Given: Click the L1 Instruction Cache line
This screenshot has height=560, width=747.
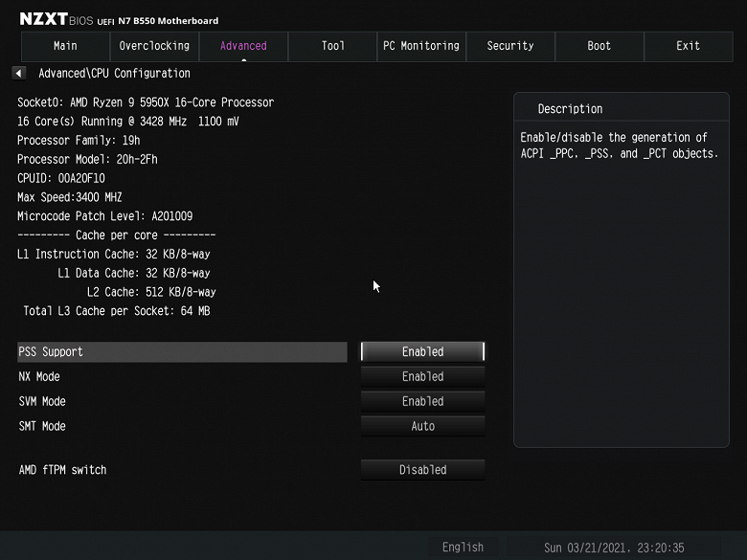Looking at the screenshot, I should pyautogui.click(x=113, y=255).
